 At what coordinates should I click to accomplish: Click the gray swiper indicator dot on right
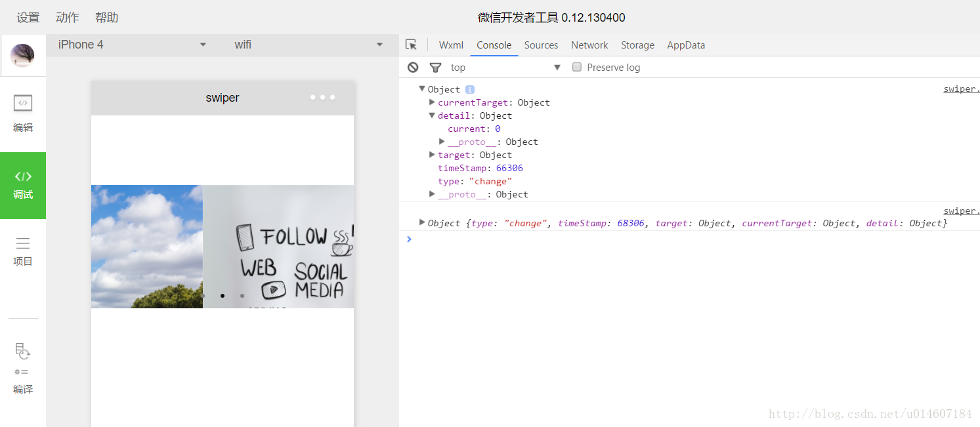coord(242,296)
